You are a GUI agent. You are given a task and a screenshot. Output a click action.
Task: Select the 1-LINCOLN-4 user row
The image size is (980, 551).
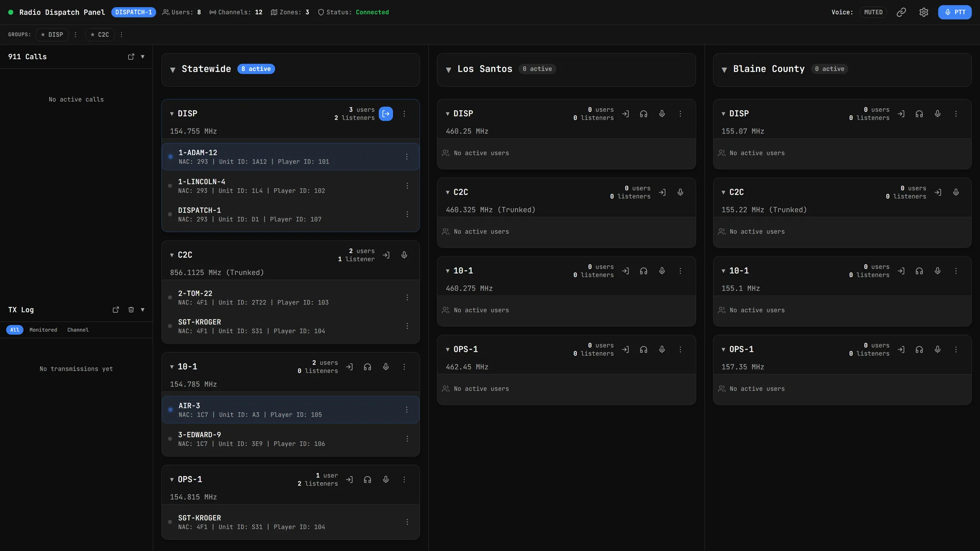(290, 186)
